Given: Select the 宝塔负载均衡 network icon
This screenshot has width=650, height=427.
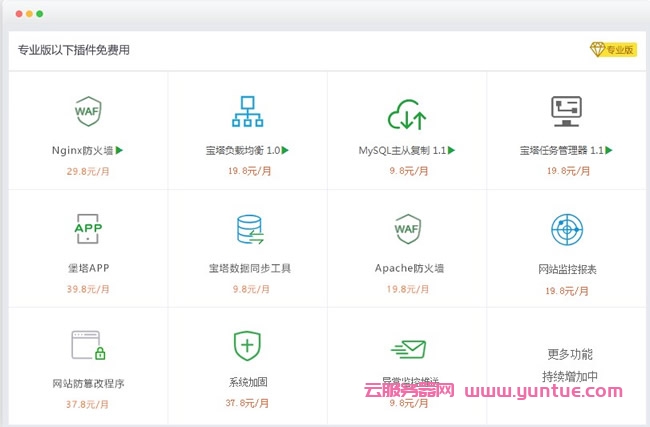Looking at the screenshot, I should pos(247,111).
